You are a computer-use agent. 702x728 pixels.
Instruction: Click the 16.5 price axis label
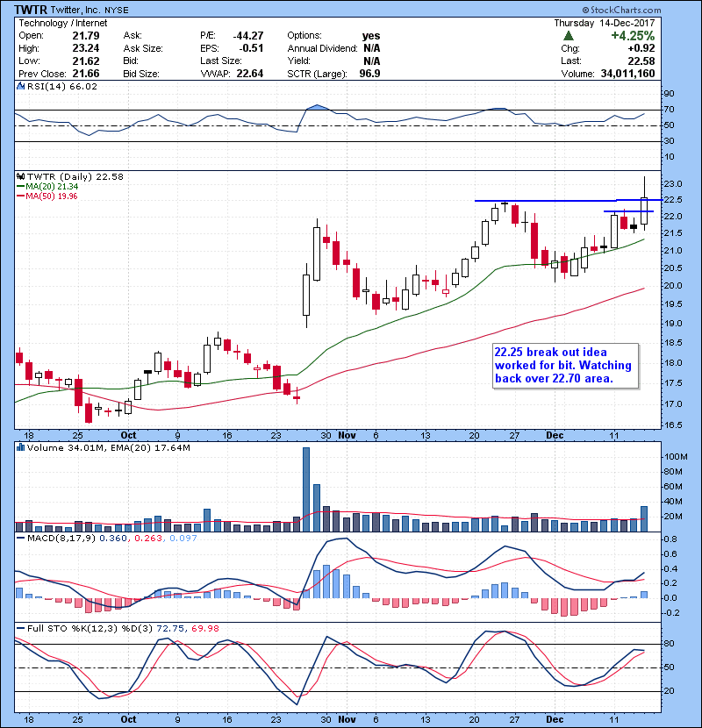[673, 425]
